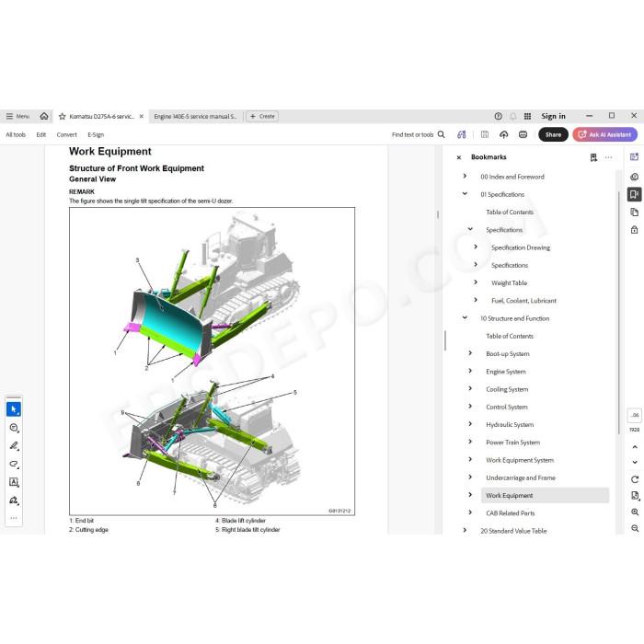Click the Ask AI Assistant button
Image resolution: width=644 pixels, height=644 pixels.
pos(605,134)
